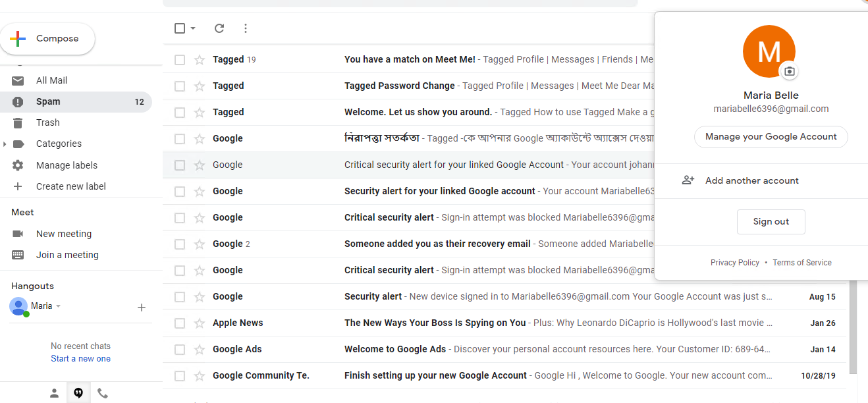
Task: Click Create new label
Action: pos(71,186)
